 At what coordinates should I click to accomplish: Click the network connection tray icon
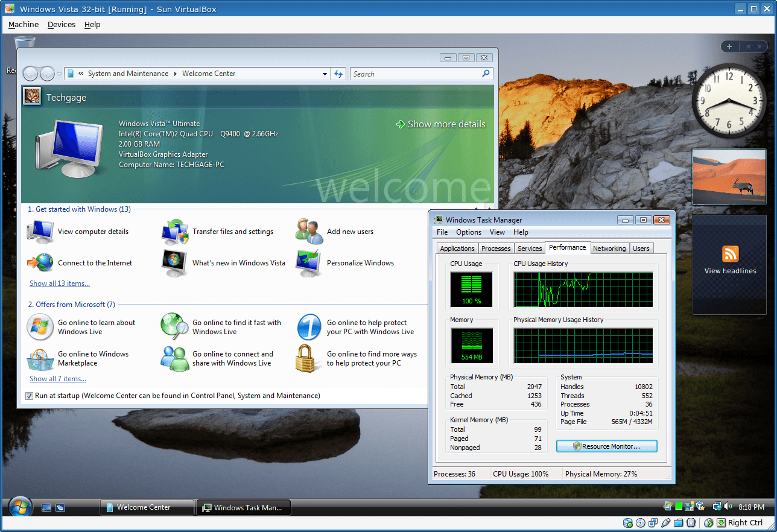(x=717, y=507)
